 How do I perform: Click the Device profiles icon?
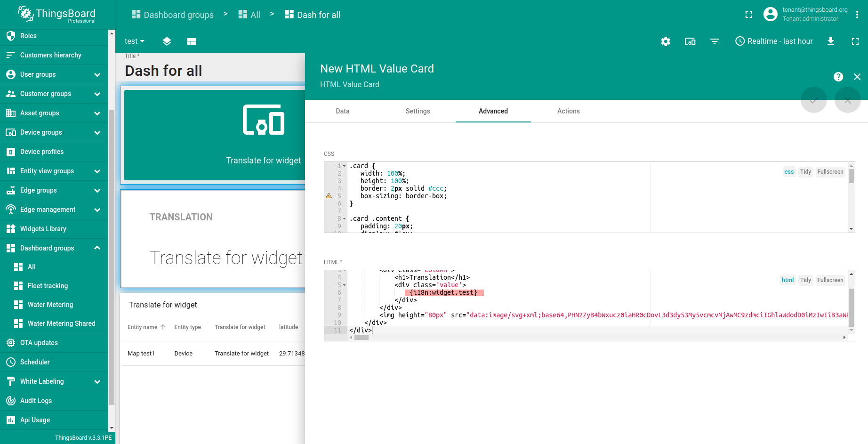11,152
